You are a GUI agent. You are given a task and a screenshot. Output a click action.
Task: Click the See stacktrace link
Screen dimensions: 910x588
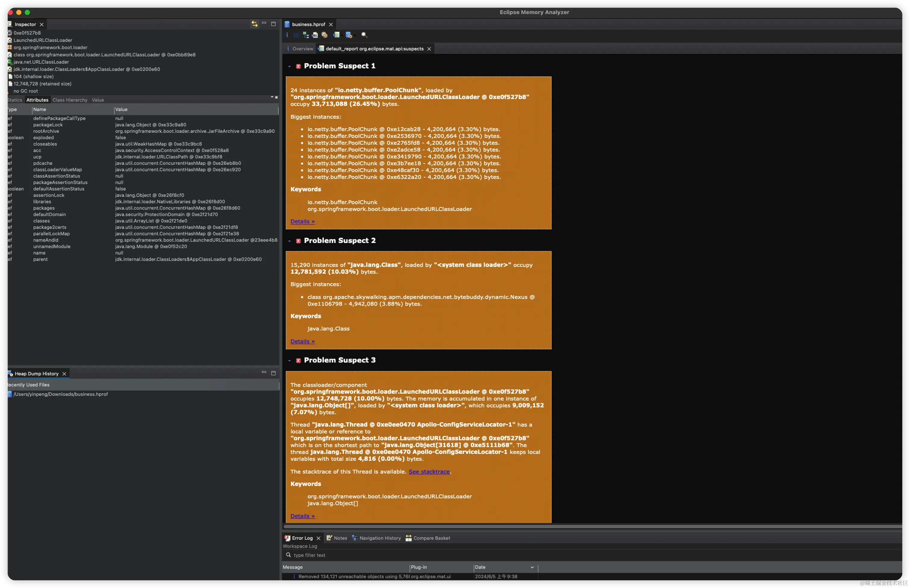pyautogui.click(x=429, y=472)
